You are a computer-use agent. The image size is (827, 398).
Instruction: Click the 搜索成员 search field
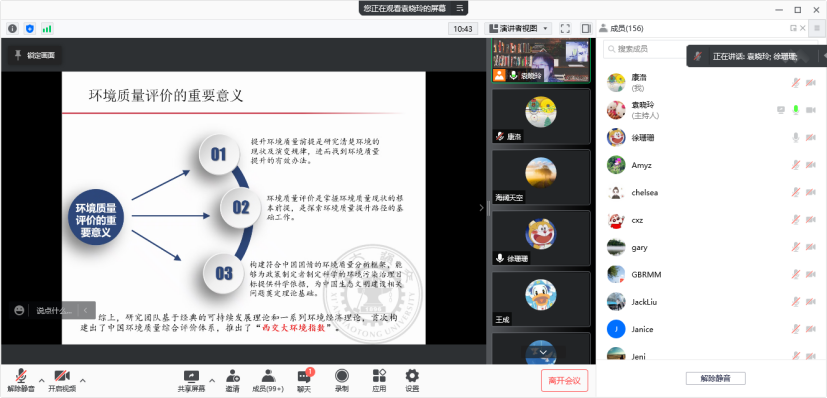tap(646, 49)
